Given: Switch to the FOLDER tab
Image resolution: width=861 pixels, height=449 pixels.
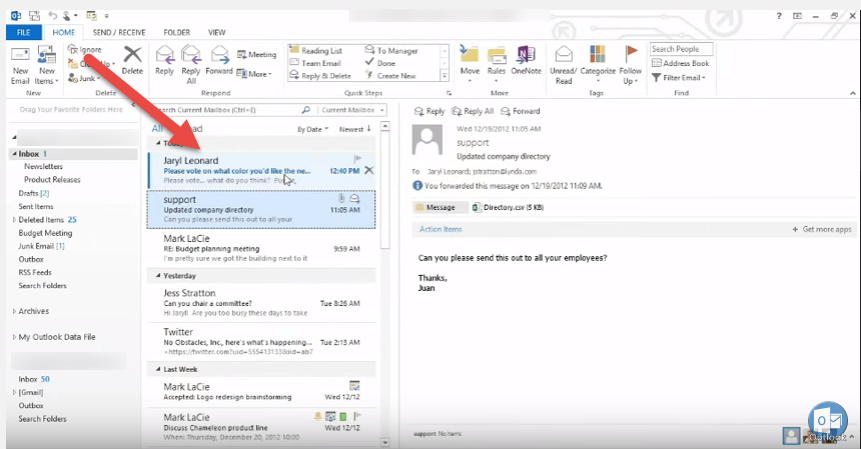Looking at the screenshot, I should [177, 32].
